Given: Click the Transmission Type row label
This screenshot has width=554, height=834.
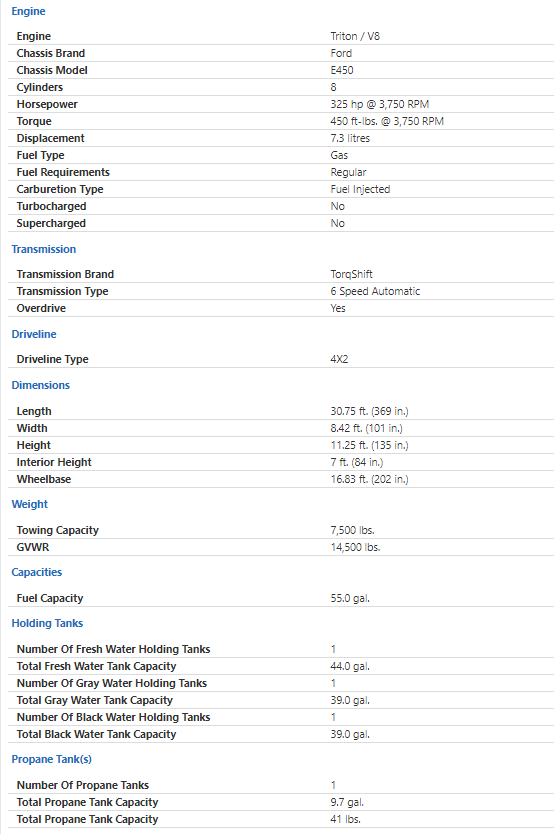Looking at the screenshot, I should (62, 291).
